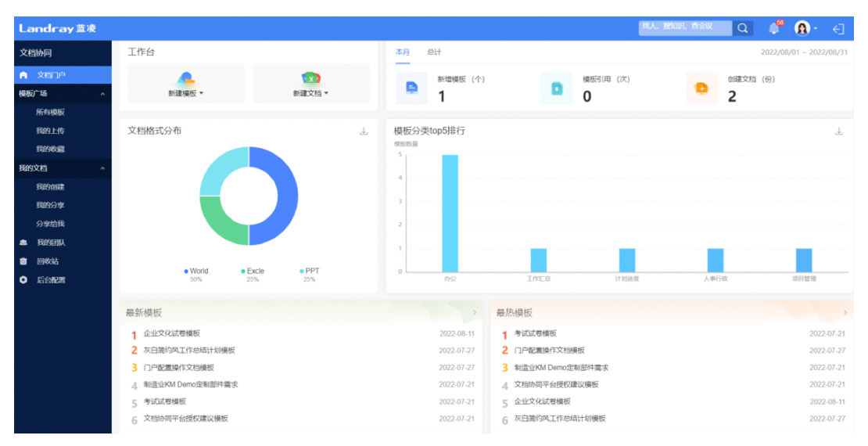Open 后台配置 settings icon
Screen dimensions: 868x446
(x=23, y=279)
